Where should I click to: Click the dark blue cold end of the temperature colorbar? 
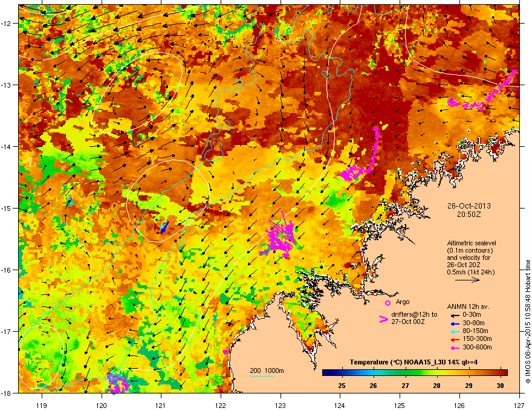coord(328,373)
